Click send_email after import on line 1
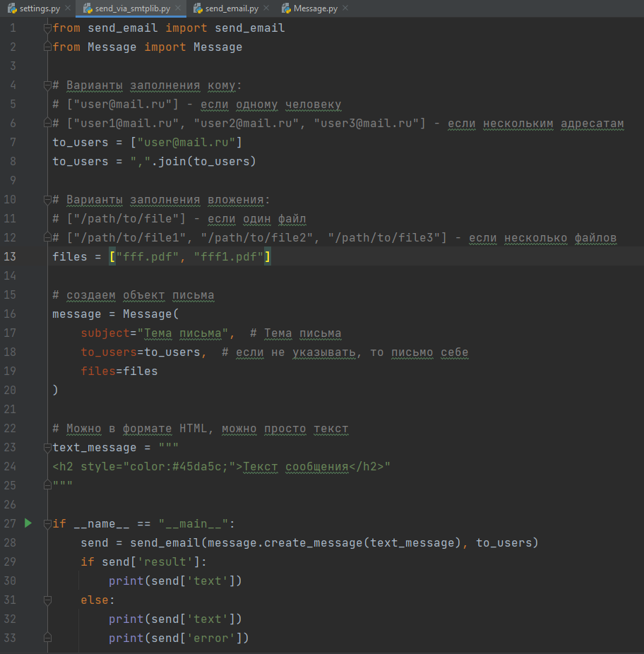 pyautogui.click(x=250, y=28)
